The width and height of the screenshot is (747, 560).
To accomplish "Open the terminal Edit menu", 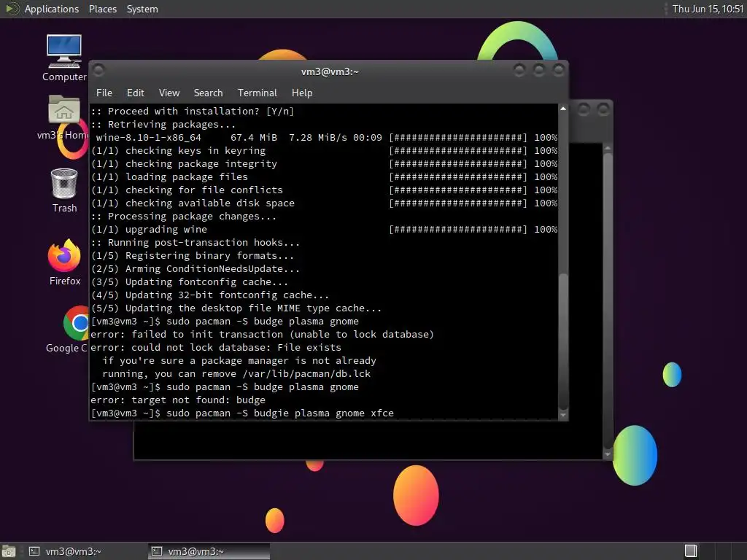I will pos(135,93).
